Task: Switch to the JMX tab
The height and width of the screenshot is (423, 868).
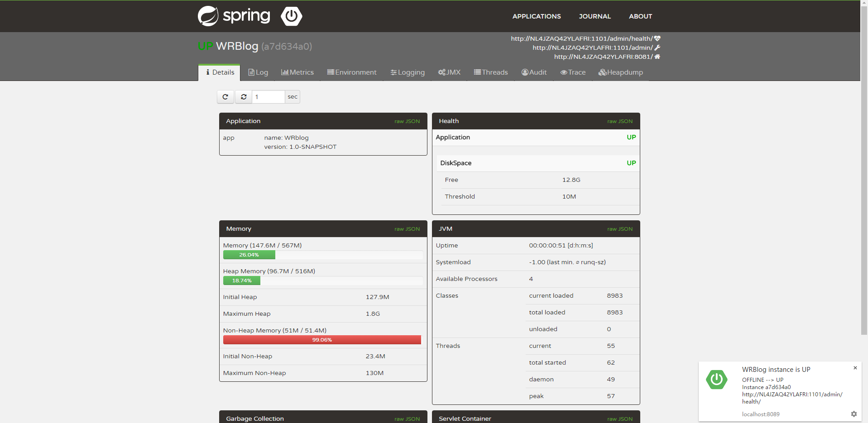Action: click(x=449, y=72)
